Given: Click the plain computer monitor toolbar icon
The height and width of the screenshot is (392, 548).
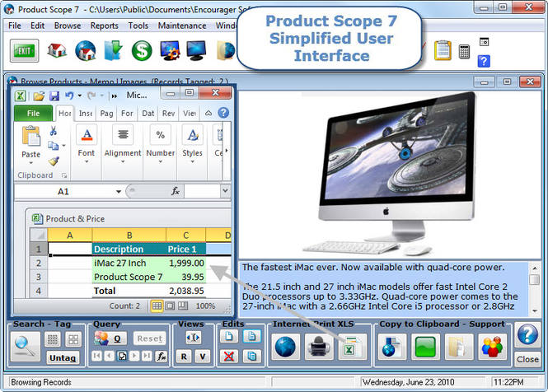Looking at the screenshot, I should 196,51.
